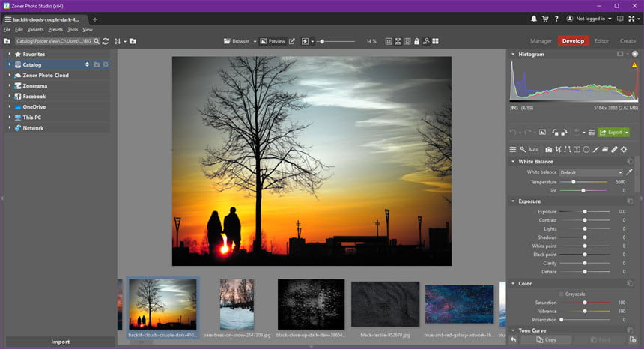Toggle highlight clipping circle in Histogram
This screenshot has width=644, height=349.
coord(635,54)
